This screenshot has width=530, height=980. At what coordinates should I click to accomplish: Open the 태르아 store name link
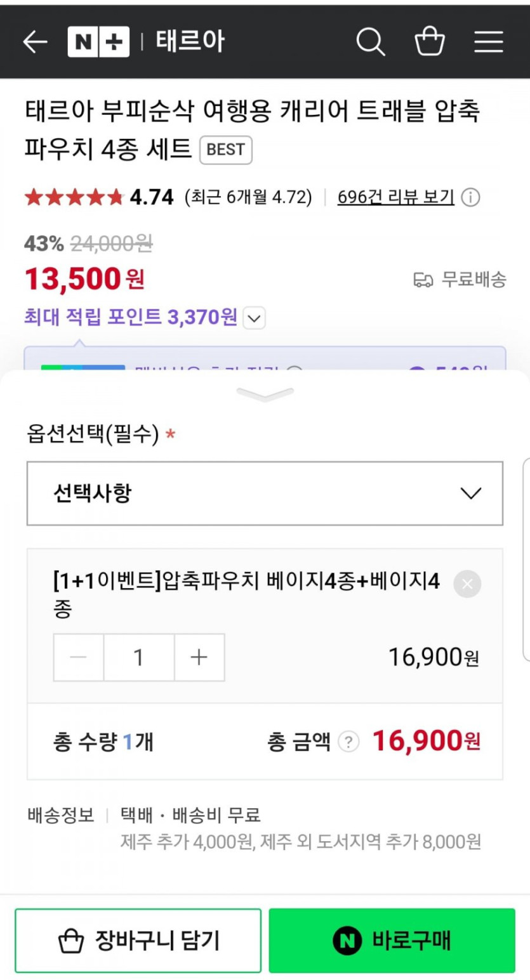point(190,42)
